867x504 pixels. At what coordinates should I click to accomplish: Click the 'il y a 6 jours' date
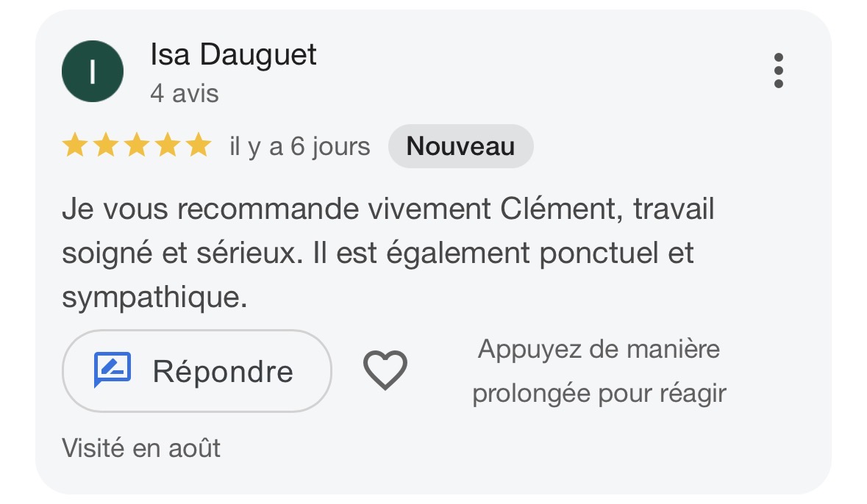tap(300, 146)
